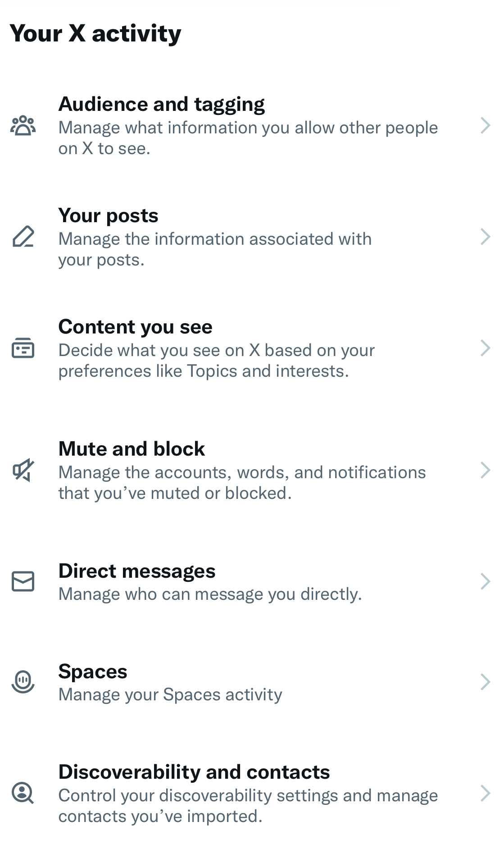
Task: Click the Spaces microphone icon
Action: 23,681
